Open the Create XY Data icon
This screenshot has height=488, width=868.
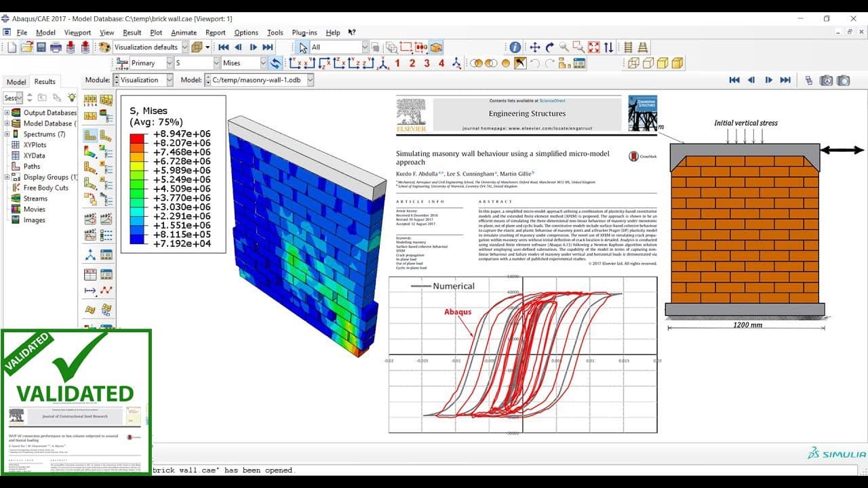pos(91,274)
